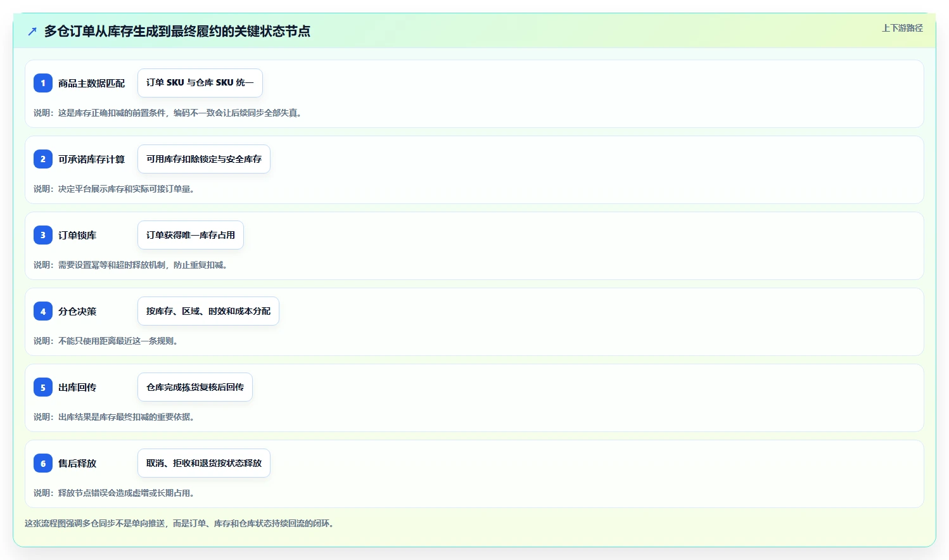The height and width of the screenshot is (560, 949).
Task: Click the 订单 SKU 与仓库 SKU 统一 chip
Action: tap(200, 83)
